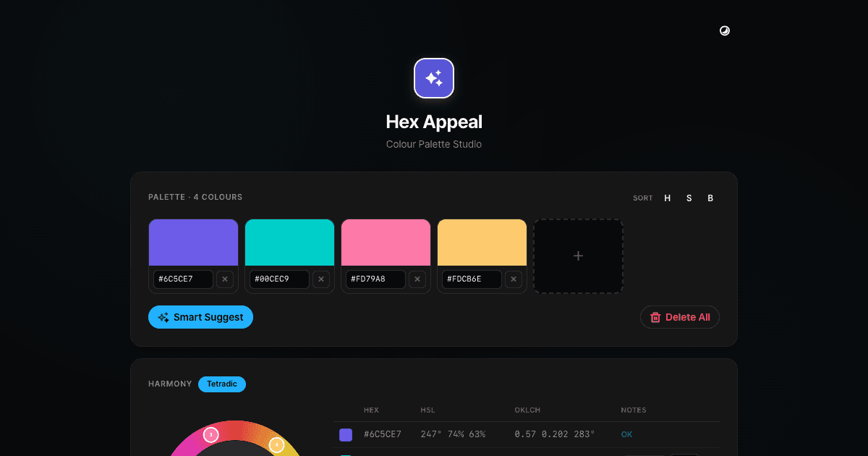The width and height of the screenshot is (868, 456).
Task: Add a new colour with the plus tile
Action: point(578,256)
